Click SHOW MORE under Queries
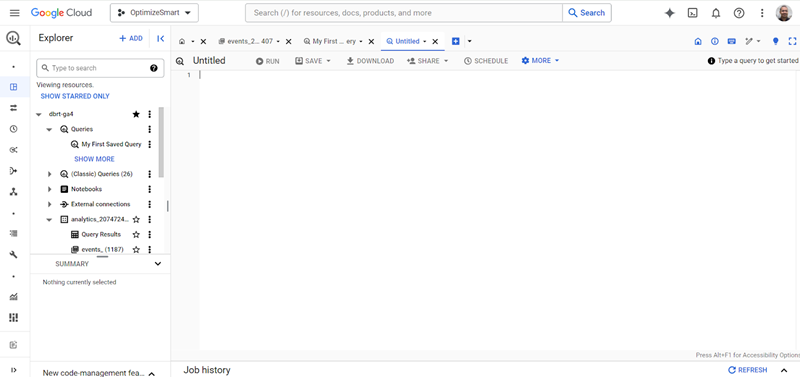Screen dimensions: 800x377 (x=94, y=159)
